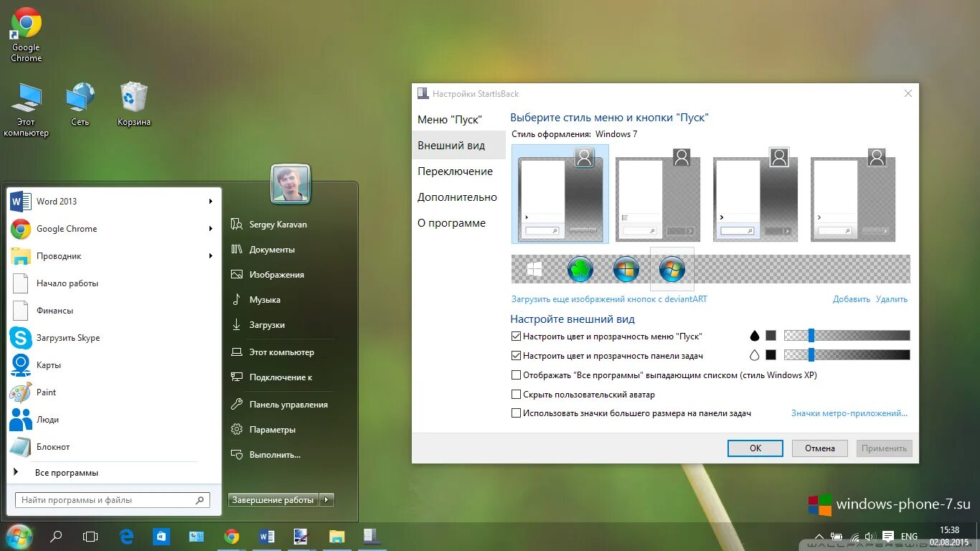Launch Google Chrome from Start menu list

tap(114, 229)
